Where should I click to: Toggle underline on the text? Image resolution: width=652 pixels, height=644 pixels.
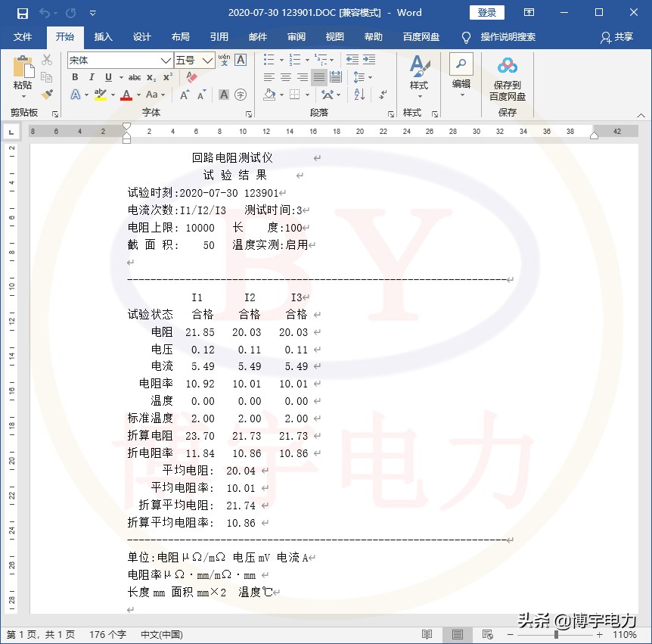pos(107,77)
